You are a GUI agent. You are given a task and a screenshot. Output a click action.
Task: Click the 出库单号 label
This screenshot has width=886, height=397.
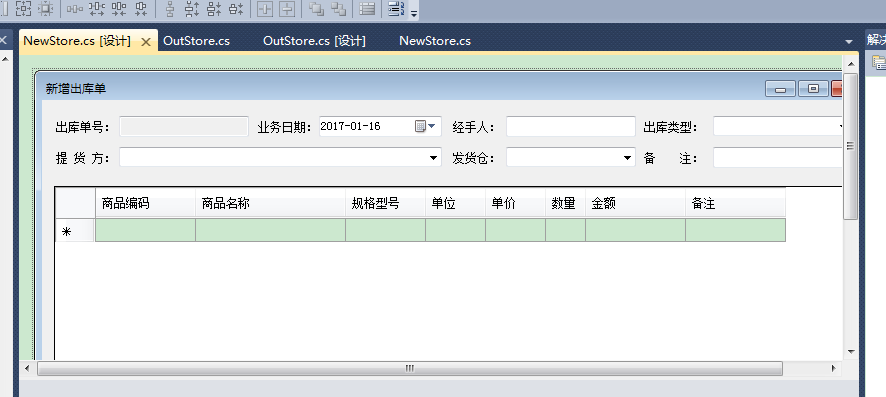pos(82,127)
